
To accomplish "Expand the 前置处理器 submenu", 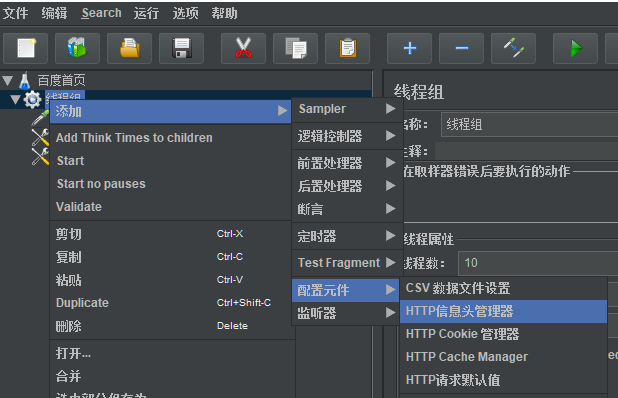I will tap(347, 163).
